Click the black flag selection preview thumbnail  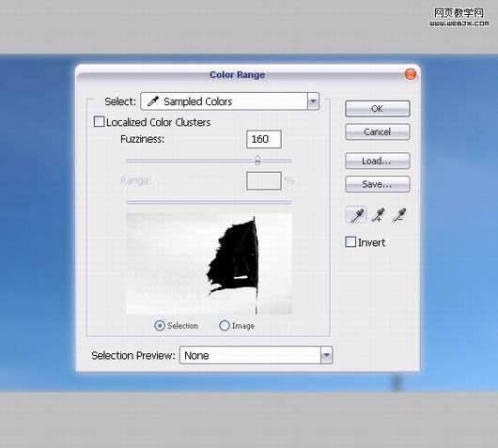(209, 264)
